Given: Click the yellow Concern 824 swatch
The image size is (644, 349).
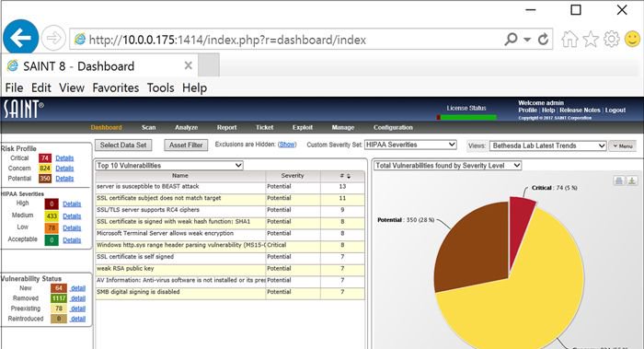Looking at the screenshot, I should coord(45,169).
